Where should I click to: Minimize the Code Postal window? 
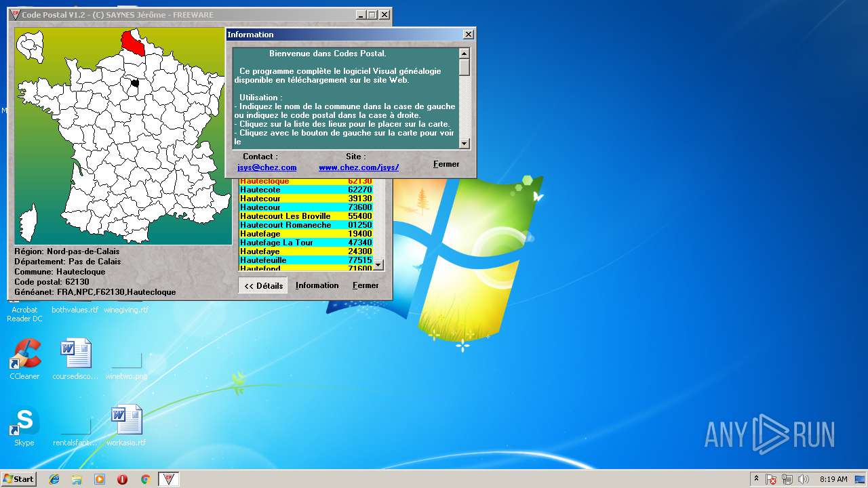(x=361, y=15)
